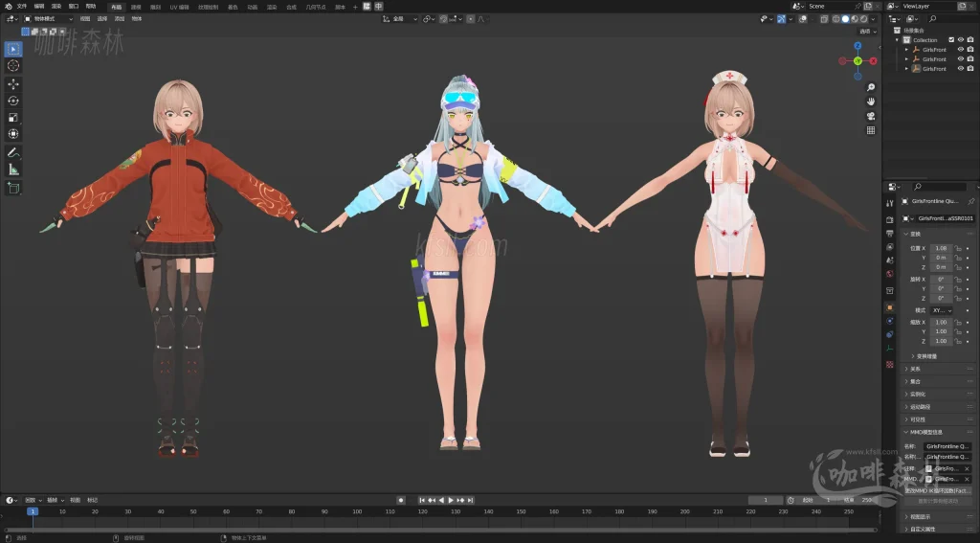Viewport: 980px width, 543px height.
Task: Click the Location X value field
Action: [941, 248]
